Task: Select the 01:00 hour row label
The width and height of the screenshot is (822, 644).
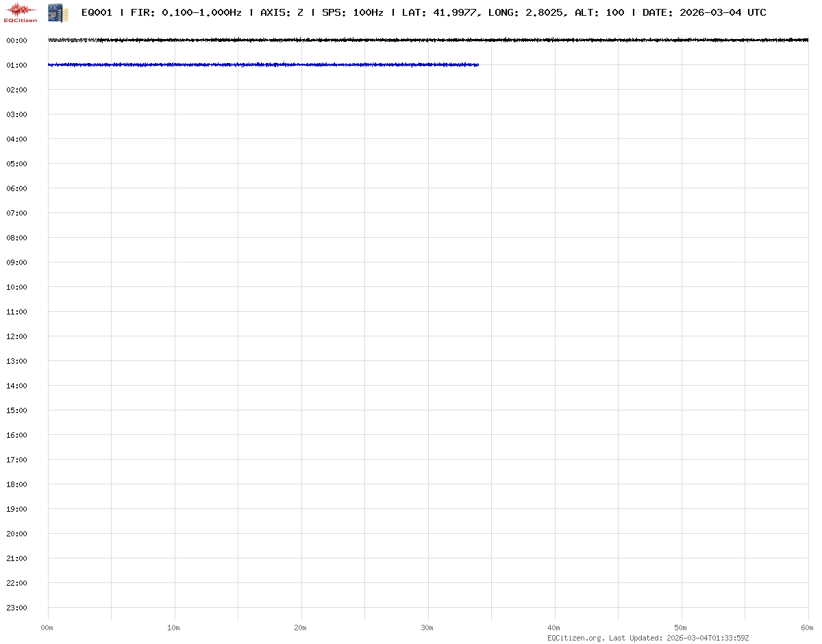Action: click(x=16, y=65)
